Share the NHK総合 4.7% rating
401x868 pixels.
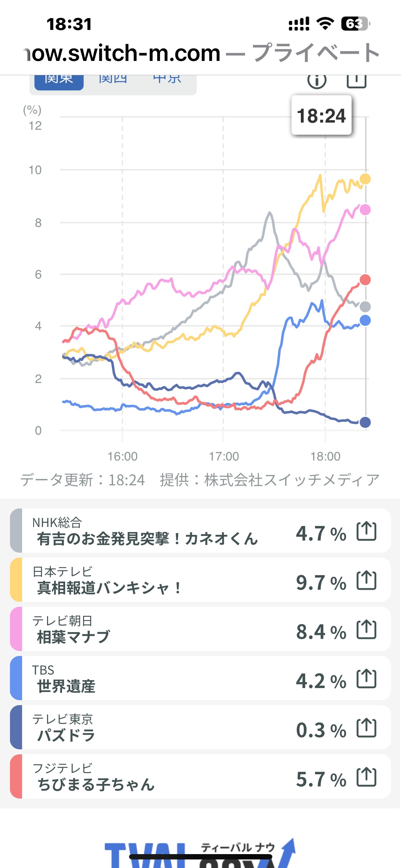(366, 531)
